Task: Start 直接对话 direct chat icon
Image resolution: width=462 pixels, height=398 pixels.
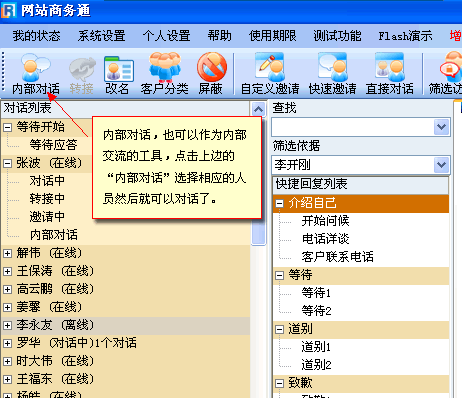Action: [x=389, y=74]
